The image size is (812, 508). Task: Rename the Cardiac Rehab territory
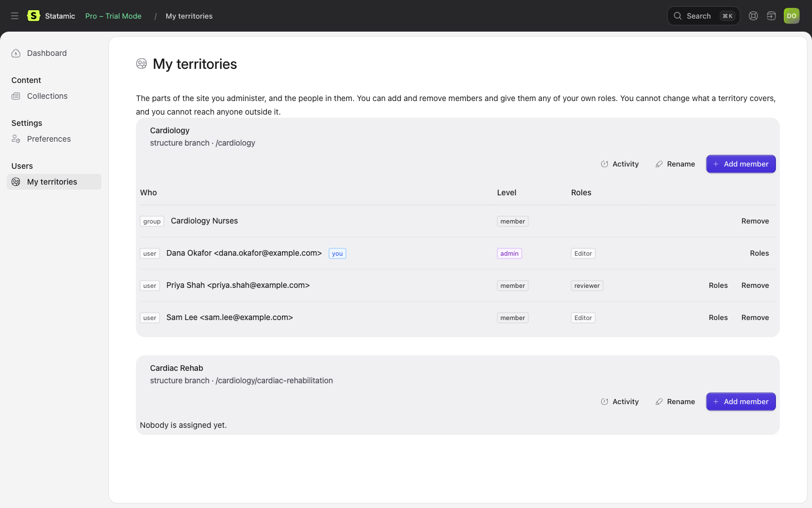pyautogui.click(x=675, y=402)
